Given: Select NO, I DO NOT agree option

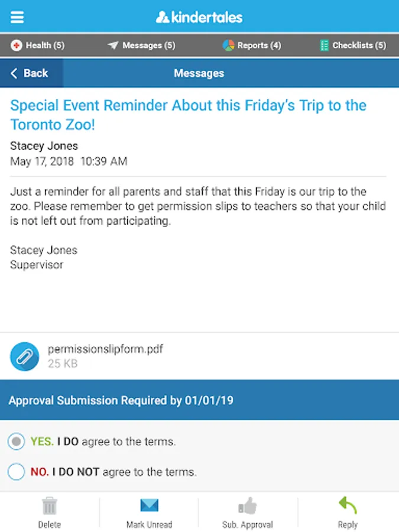Looking at the screenshot, I should 17,472.
